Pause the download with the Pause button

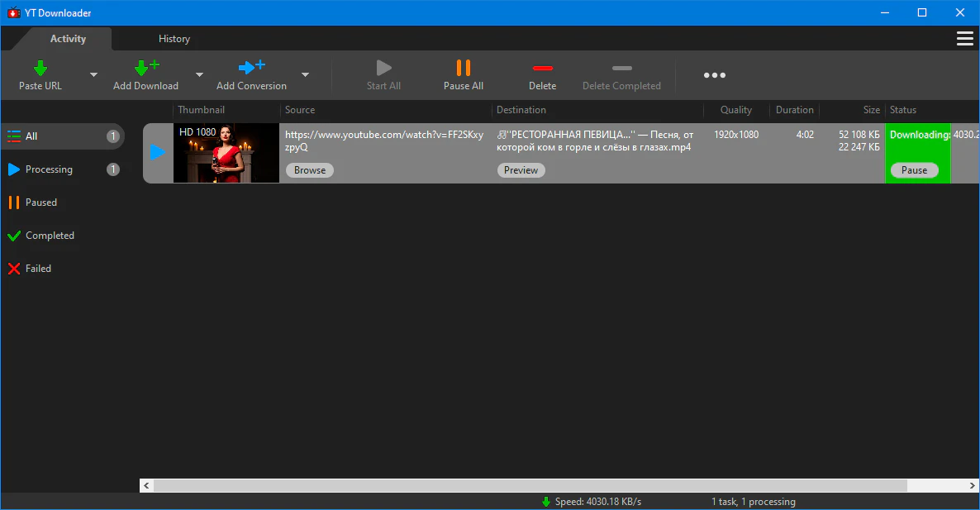[x=914, y=170]
